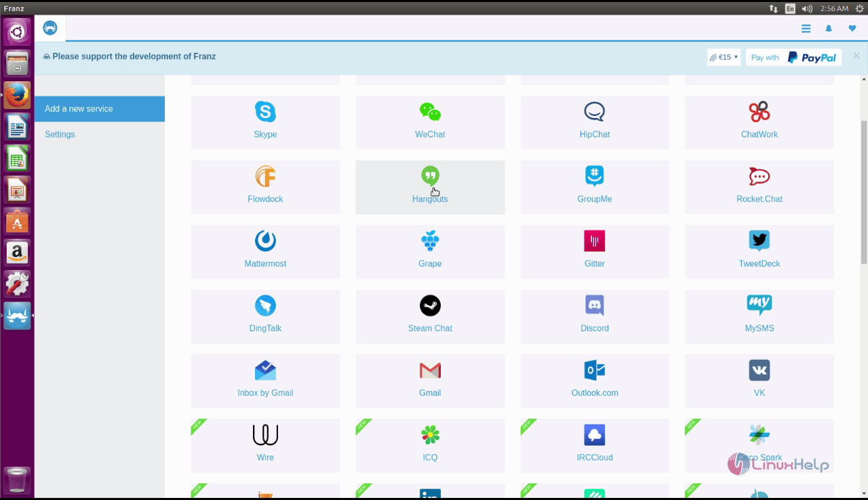Add the Steam Chat service
The width and height of the screenshot is (868, 500).
[x=430, y=316]
